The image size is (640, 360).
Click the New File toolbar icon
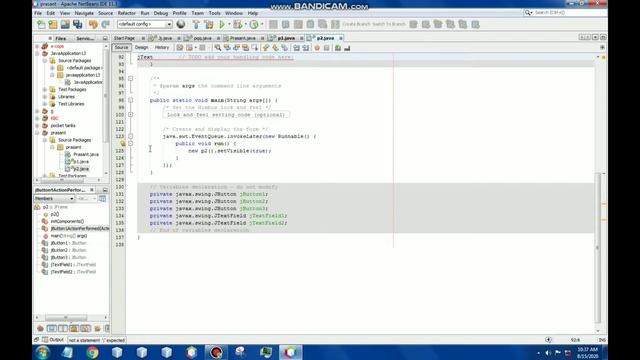(41, 24)
